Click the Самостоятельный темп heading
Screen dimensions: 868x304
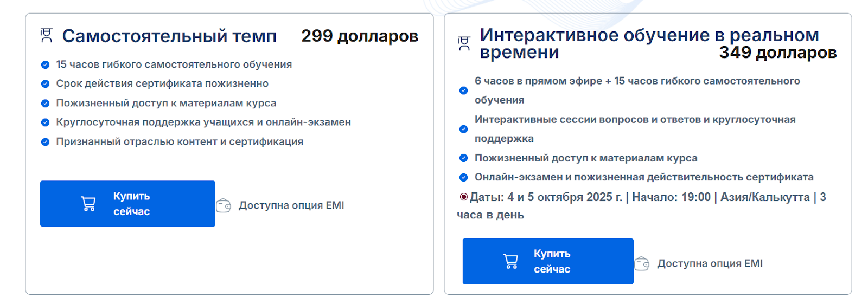pyautogui.click(x=169, y=36)
